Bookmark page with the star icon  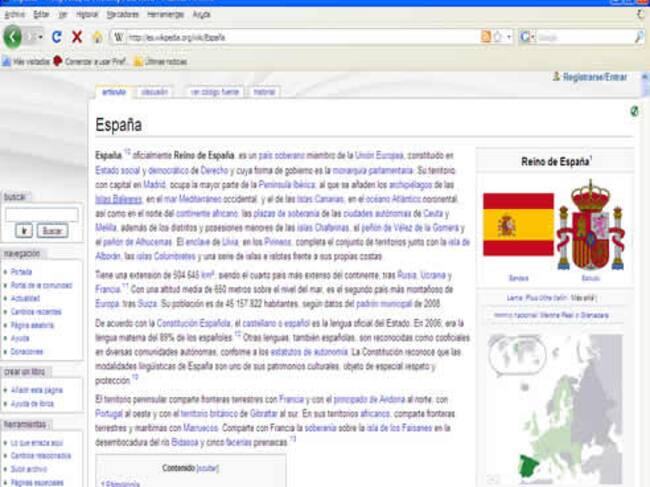[498, 37]
